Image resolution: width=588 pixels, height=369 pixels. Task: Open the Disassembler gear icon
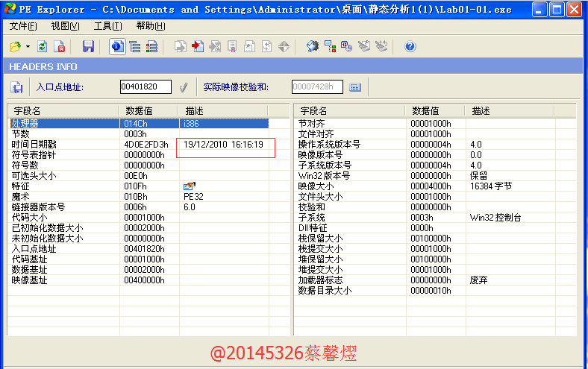[313, 46]
